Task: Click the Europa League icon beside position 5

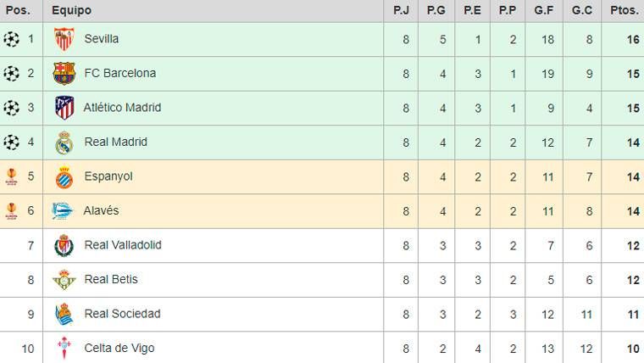Action: (11, 176)
